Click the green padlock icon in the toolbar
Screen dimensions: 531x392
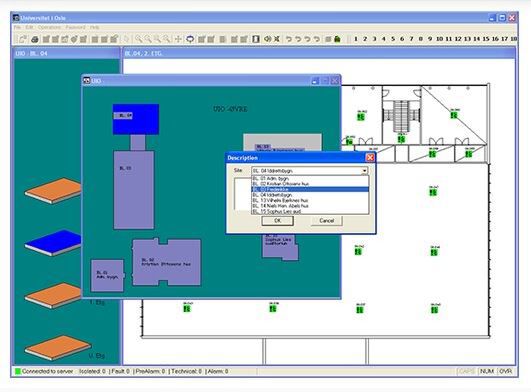[337, 39]
